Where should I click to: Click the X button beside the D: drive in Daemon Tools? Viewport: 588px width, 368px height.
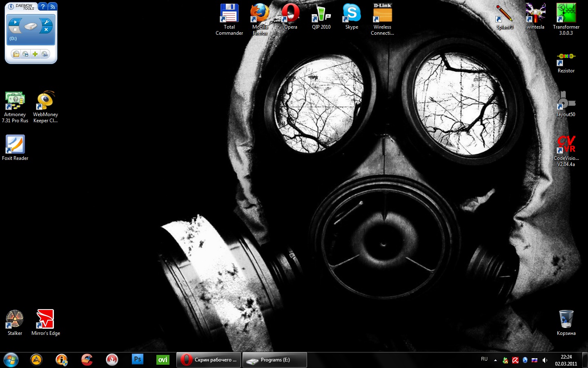pyautogui.click(x=46, y=29)
